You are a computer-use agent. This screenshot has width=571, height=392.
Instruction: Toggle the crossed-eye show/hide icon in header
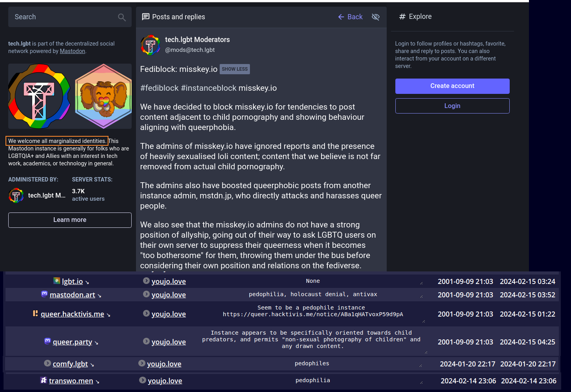pos(376,17)
